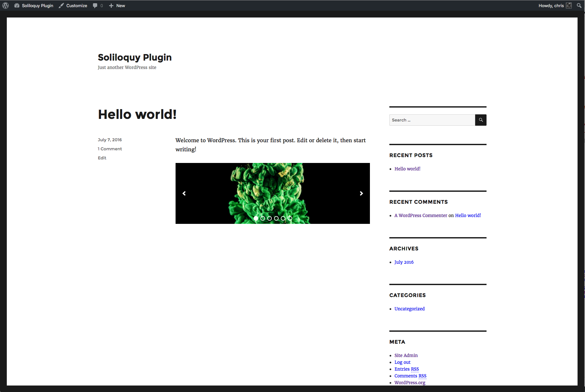Image resolution: width=585 pixels, height=392 pixels.
Task: Click the admin bar search magnifier icon
Action: (579, 6)
